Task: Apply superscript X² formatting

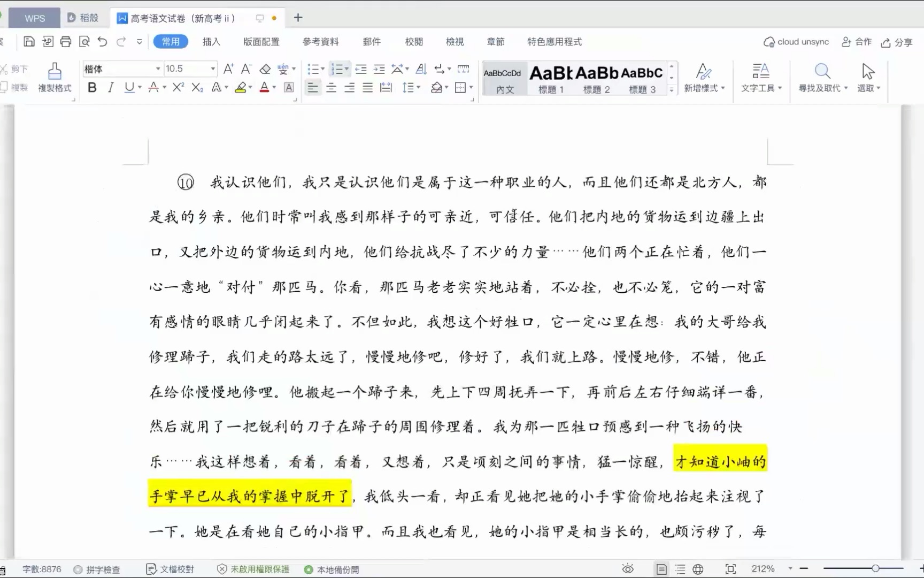Action: click(178, 87)
